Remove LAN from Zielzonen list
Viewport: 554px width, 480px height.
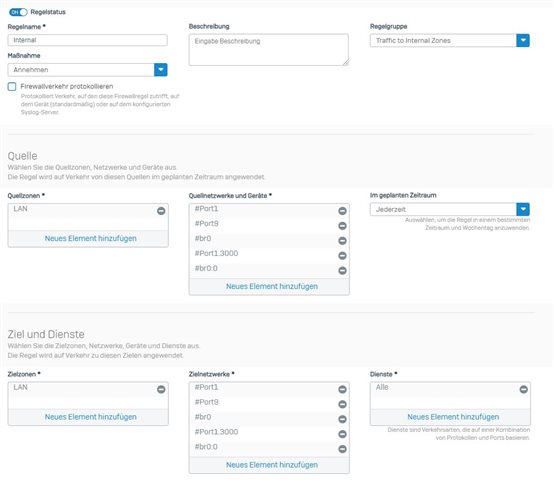coord(161,389)
